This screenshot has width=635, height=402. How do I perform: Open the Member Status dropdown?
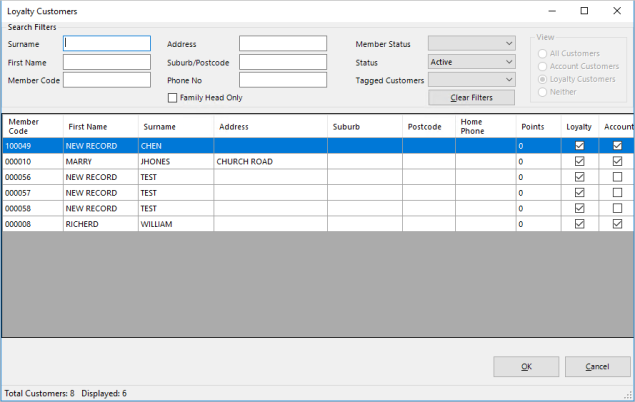point(471,44)
